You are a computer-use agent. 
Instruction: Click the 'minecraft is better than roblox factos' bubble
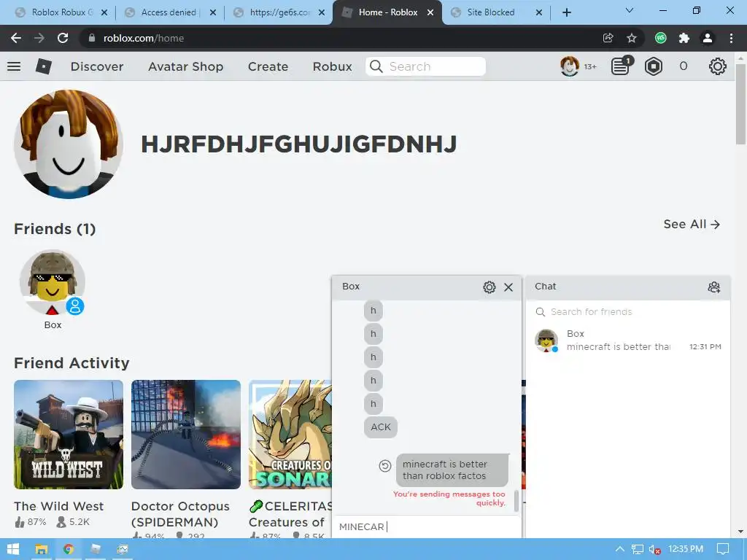click(x=452, y=470)
